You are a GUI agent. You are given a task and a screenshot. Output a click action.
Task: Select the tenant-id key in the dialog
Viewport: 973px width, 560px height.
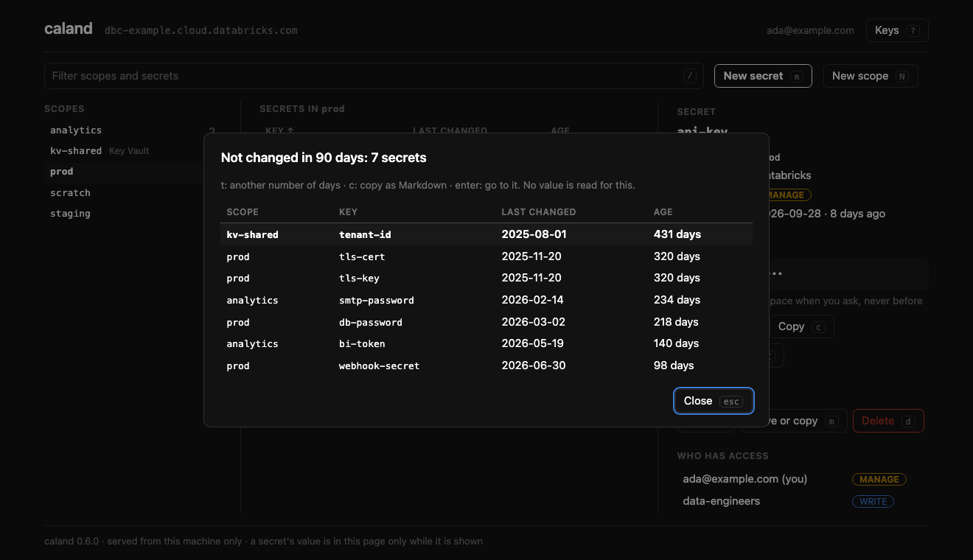pos(365,234)
